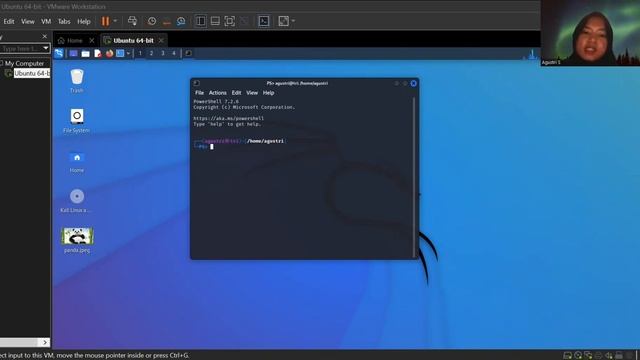Select My Computer in the library tree

coord(24,63)
